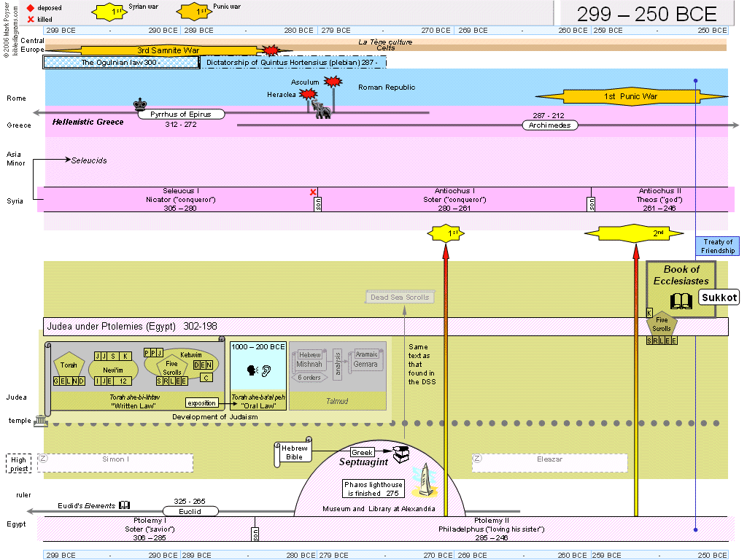Image resolution: width=747 pixels, height=560 pixels.
Task: Click the Sukkot label box
Action: [x=719, y=297]
